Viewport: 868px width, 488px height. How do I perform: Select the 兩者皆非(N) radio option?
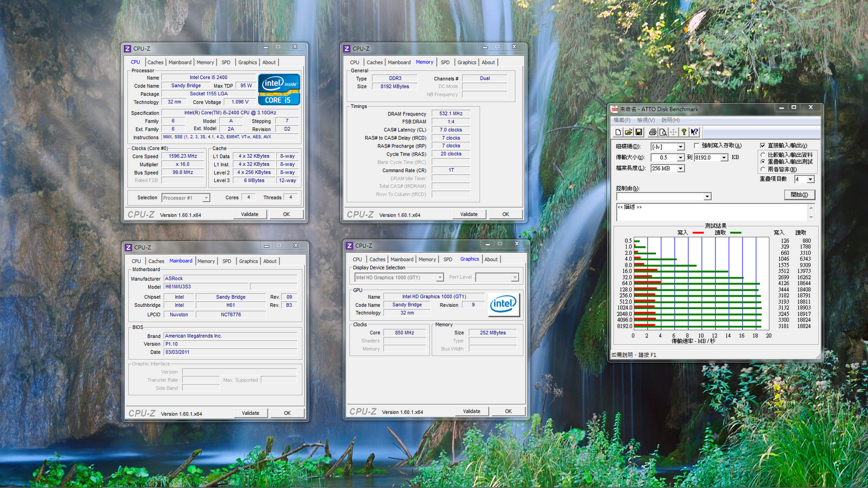point(763,169)
